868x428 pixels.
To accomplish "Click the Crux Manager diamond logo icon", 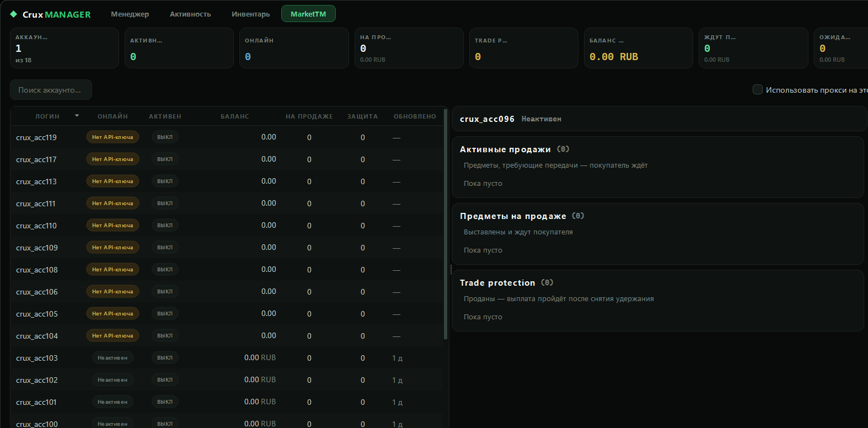I will pyautogui.click(x=14, y=14).
